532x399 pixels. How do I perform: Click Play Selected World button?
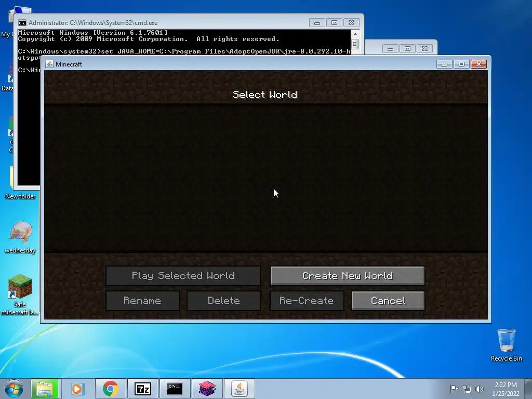(183, 275)
